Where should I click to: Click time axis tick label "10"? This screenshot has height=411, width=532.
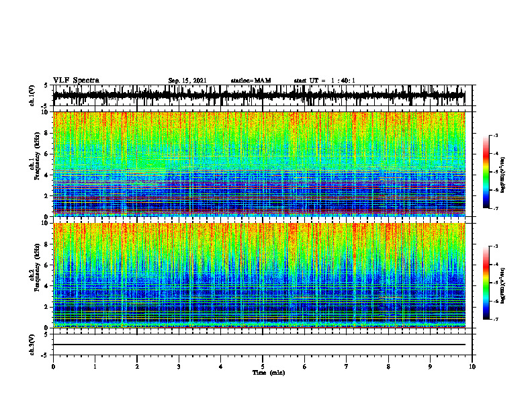coord(472,367)
